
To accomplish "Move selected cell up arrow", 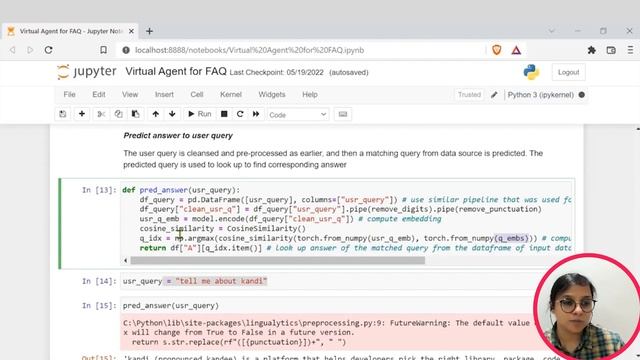I will [x=156, y=114].
